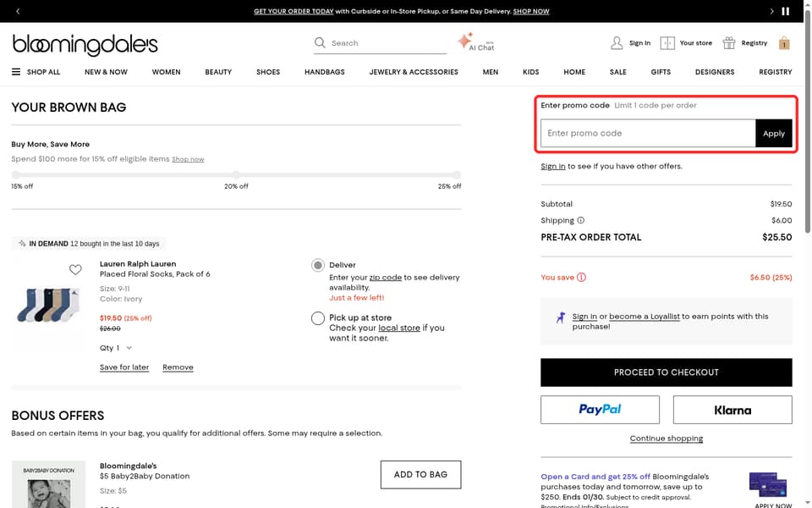Click the page vertical scrollbar

807,122
